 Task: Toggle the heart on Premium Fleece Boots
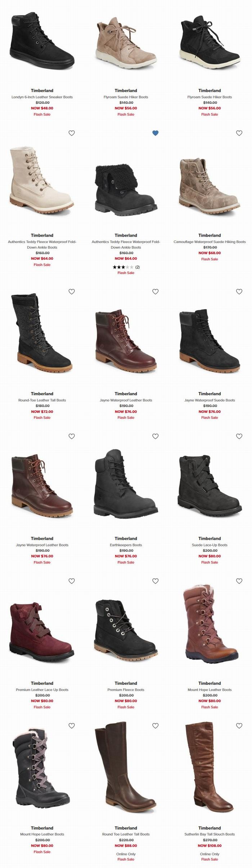point(156,581)
